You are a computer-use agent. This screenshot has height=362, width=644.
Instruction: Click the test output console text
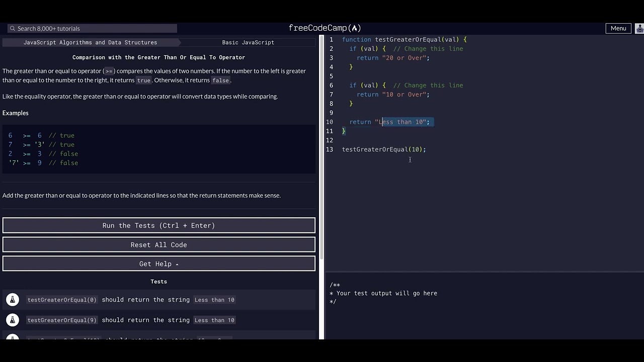pos(383,294)
